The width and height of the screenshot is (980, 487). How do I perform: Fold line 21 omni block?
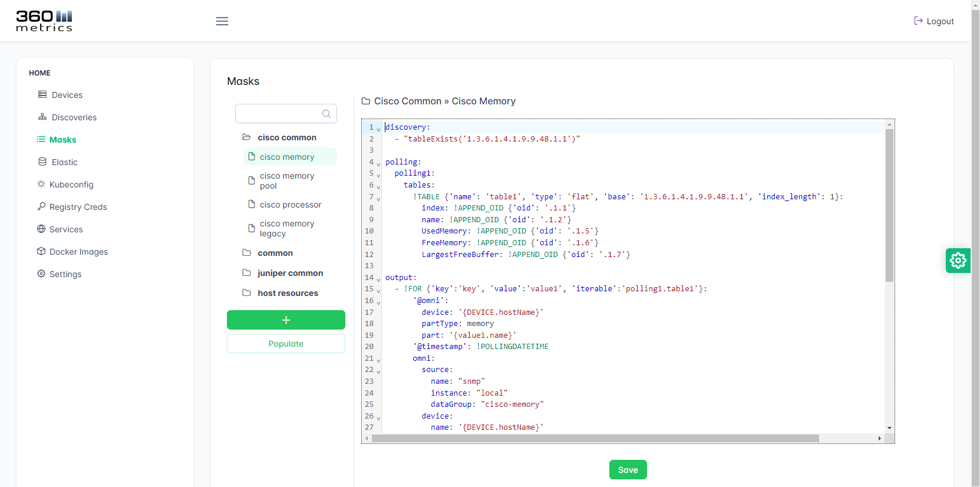(378, 360)
